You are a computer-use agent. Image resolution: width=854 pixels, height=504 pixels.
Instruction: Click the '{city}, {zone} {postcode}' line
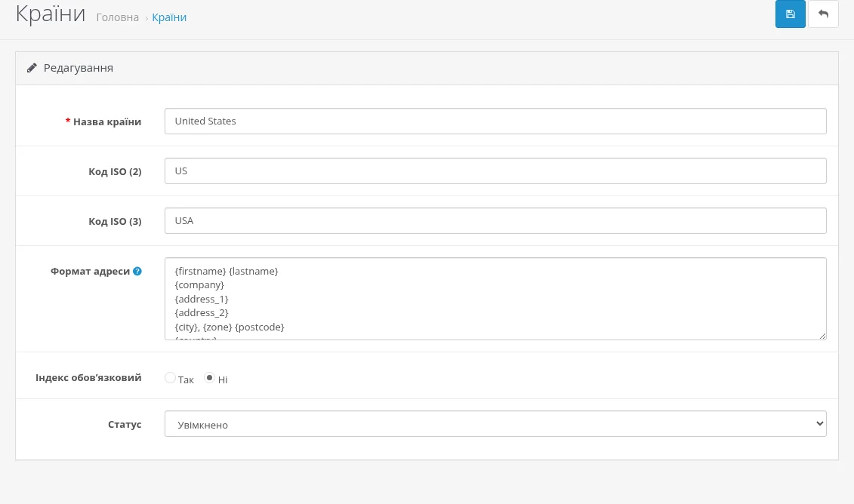point(230,327)
